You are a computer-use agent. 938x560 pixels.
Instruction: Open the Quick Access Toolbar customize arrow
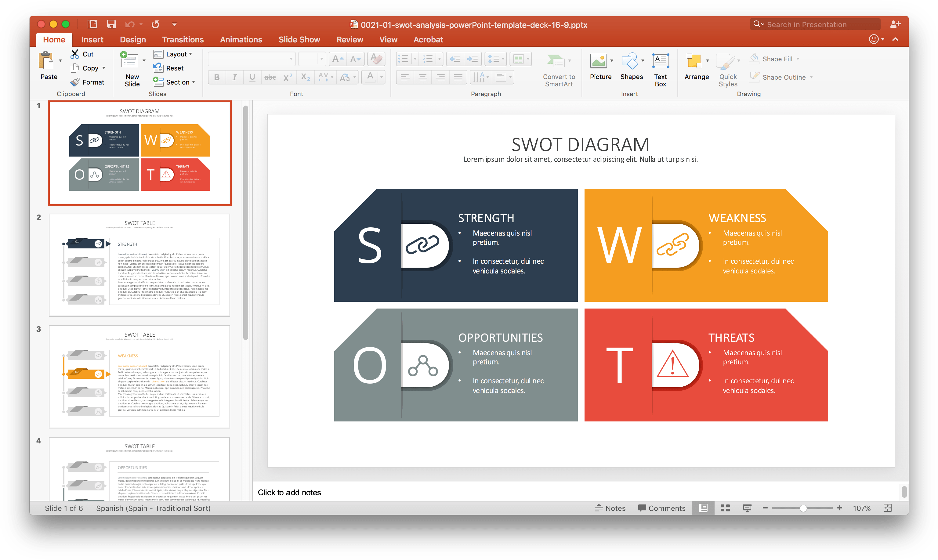(174, 24)
